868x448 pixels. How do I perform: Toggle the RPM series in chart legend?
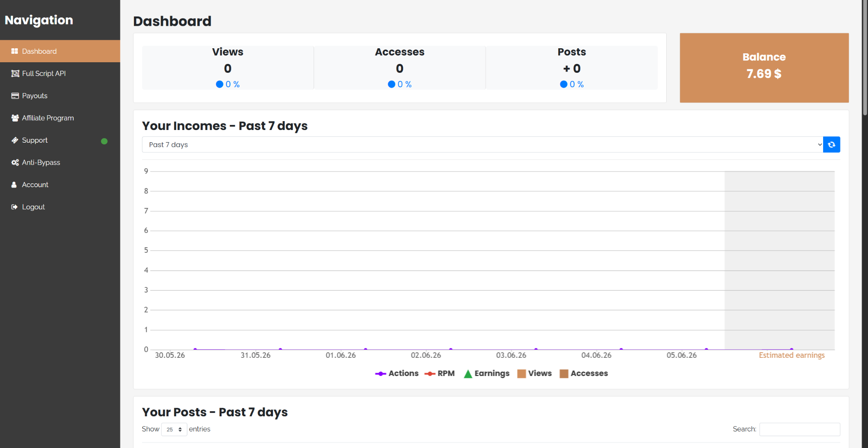click(440, 373)
